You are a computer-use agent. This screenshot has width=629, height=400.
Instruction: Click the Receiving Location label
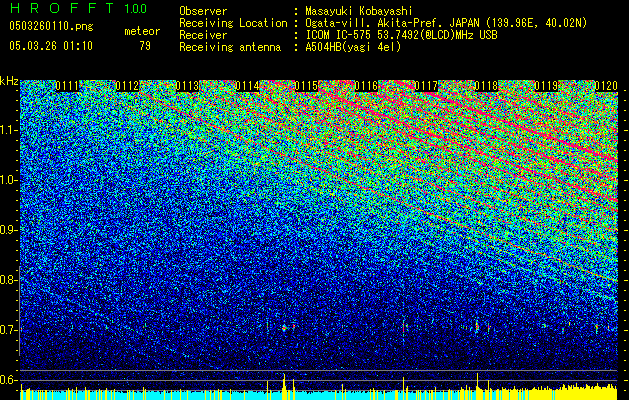coord(233,23)
